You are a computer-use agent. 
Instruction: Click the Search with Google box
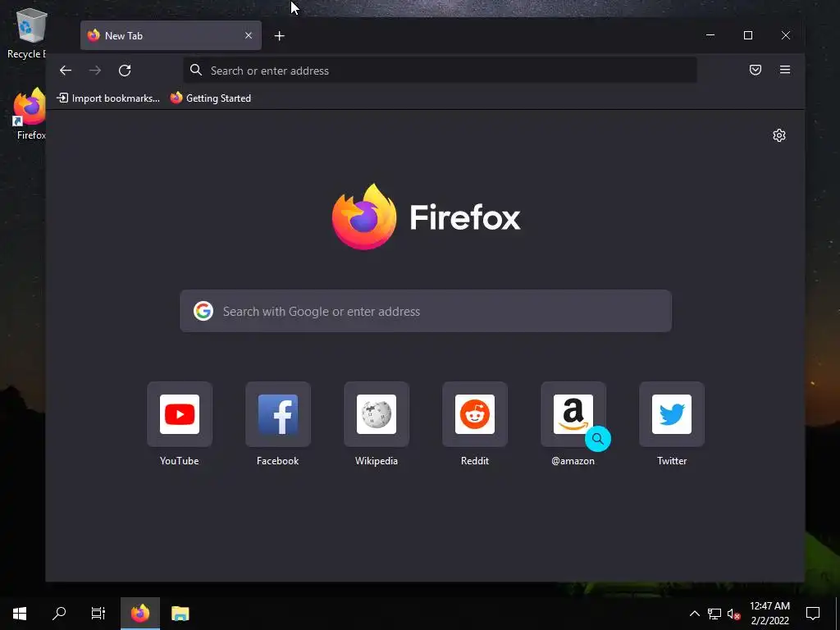click(426, 311)
